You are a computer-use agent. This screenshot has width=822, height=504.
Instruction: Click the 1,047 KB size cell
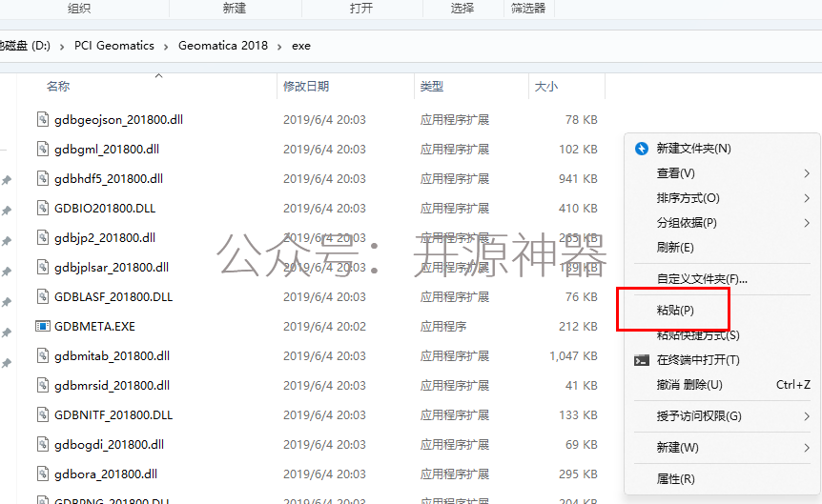pos(573,356)
